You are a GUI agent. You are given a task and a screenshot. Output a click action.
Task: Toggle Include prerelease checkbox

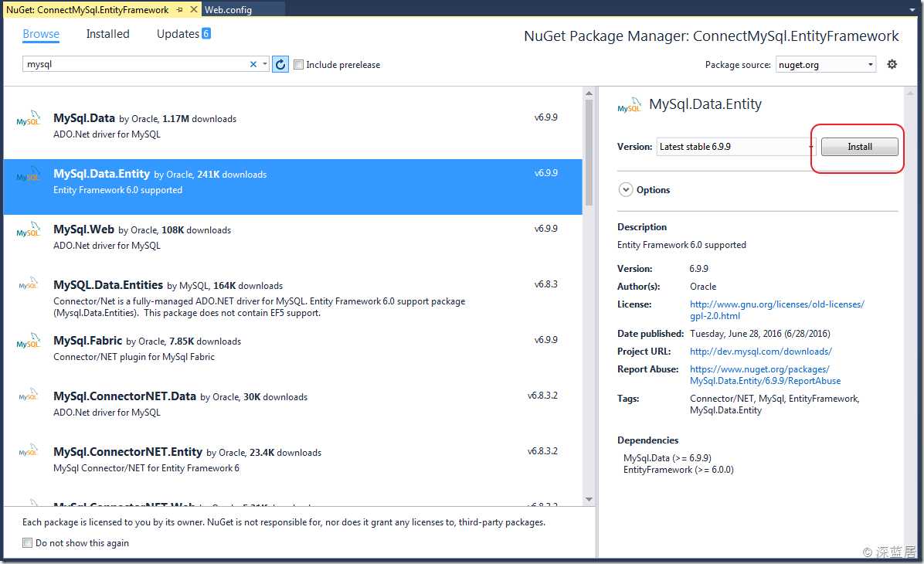coord(299,64)
